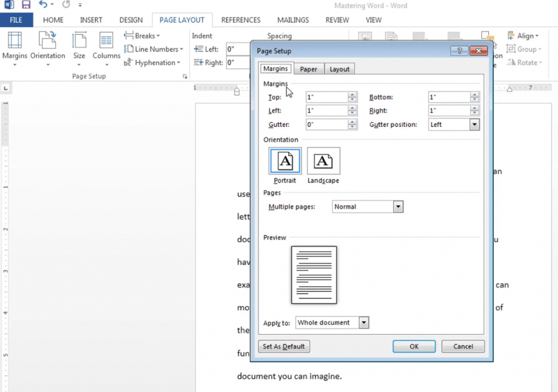This screenshot has height=392, width=558.
Task: Open the Apply to dropdown
Action: (363, 322)
